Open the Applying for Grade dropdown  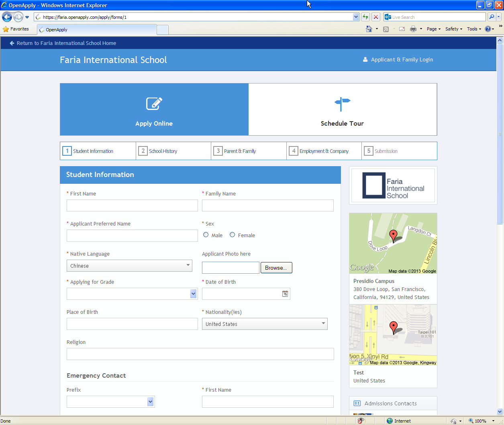[132, 294]
